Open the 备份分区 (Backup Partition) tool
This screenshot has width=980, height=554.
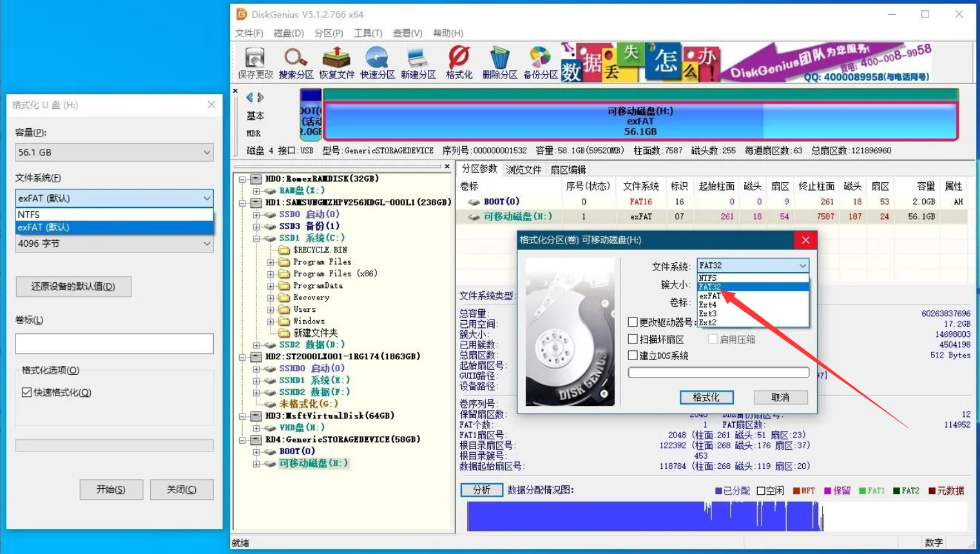[540, 62]
